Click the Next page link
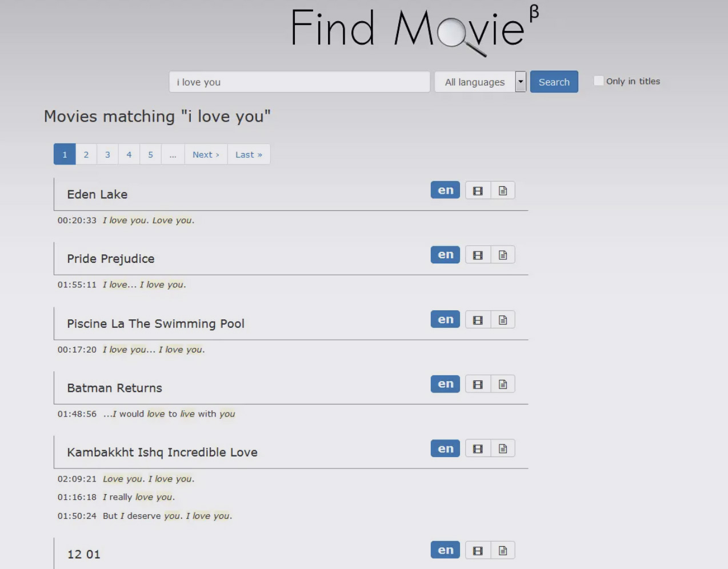Viewport: 728px width, 569px height. (x=206, y=155)
